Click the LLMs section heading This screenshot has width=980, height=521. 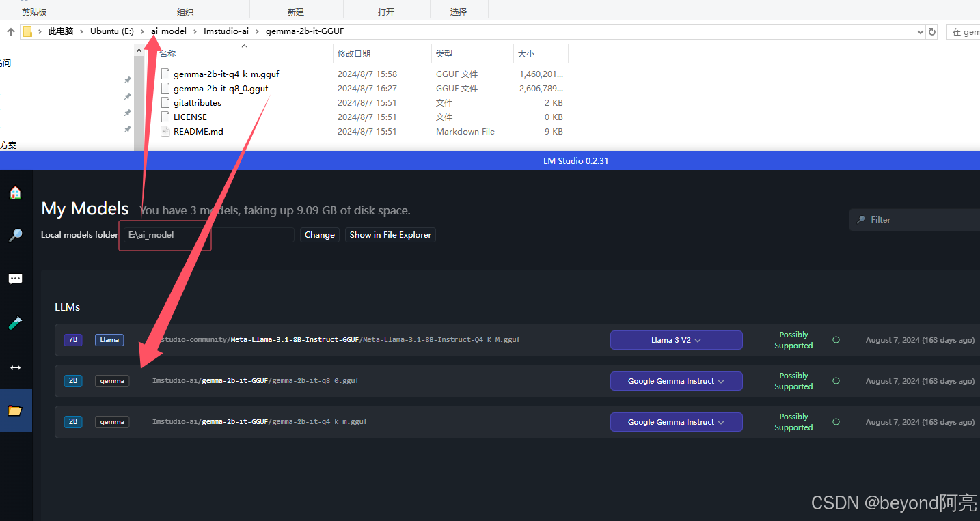point(68,307)
